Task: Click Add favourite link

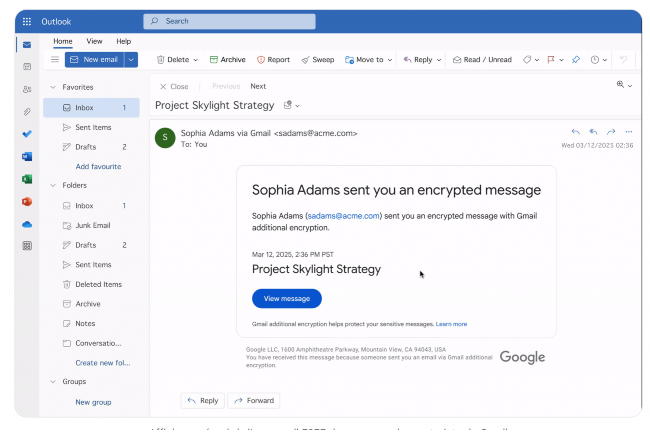Action: 98,167
